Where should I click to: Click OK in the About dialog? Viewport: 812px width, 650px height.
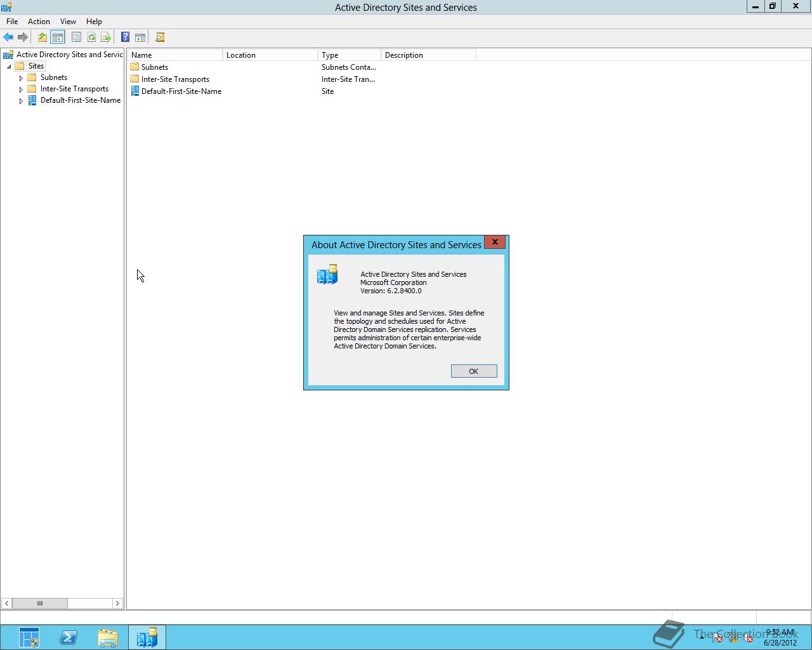pos(474,371)
